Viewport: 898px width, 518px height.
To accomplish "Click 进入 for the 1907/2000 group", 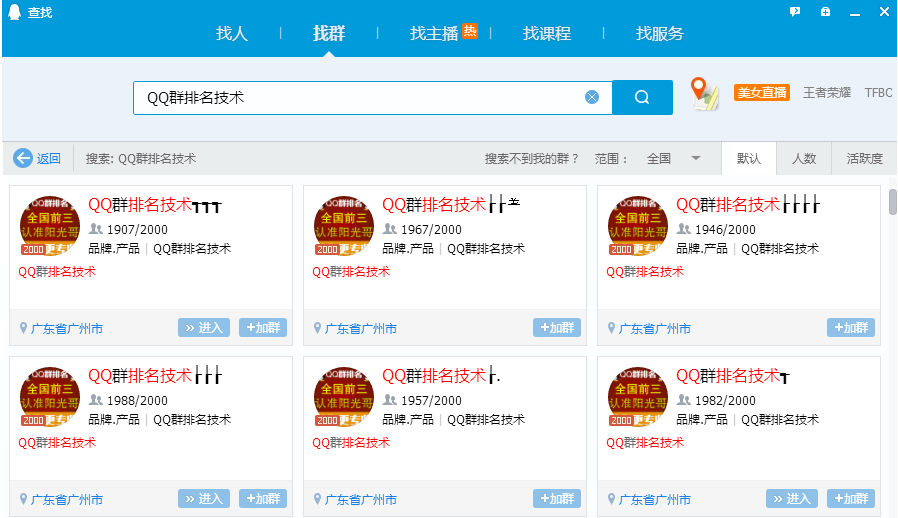I will 204,328.
